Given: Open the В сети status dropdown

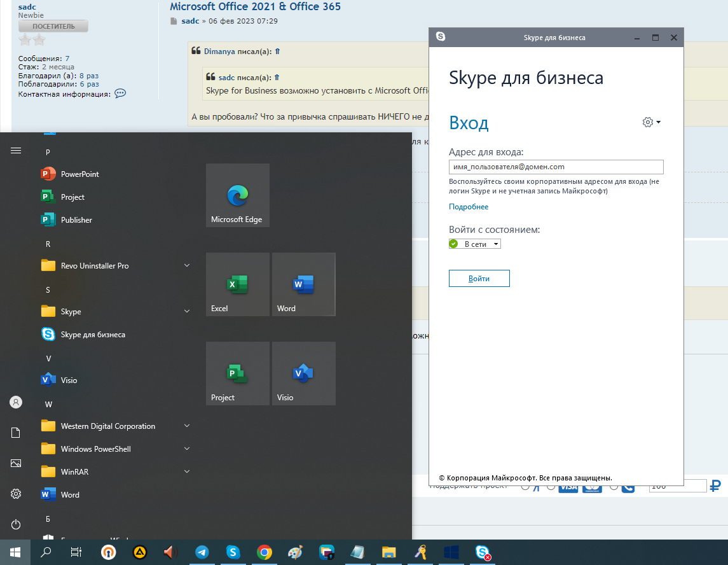Looking at the screenshot, I should pos(474,244).
